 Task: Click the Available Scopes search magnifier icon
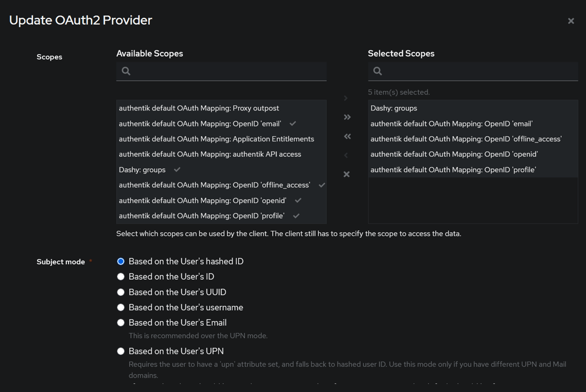click(x=126, y=71)
